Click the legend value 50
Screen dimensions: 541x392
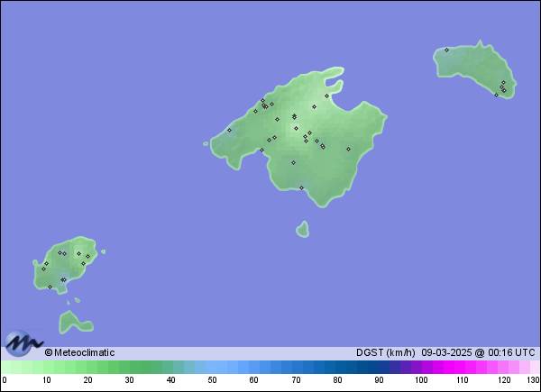coord(212,380)
